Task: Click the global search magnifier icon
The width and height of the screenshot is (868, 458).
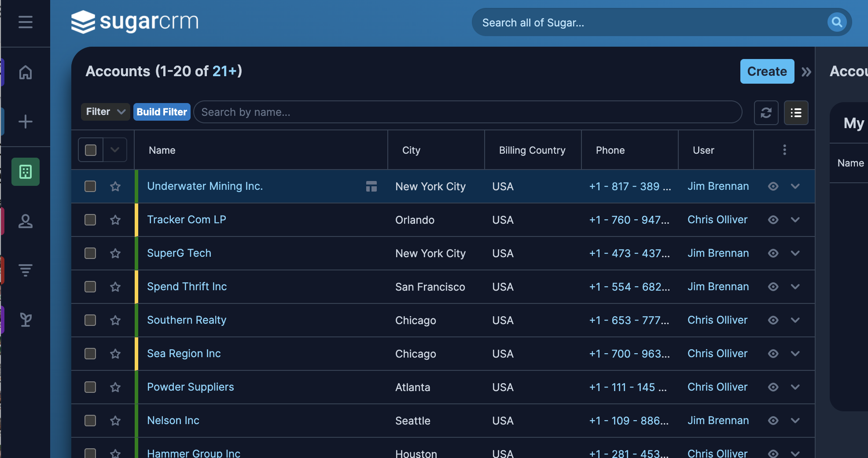Action: [837, 22]
